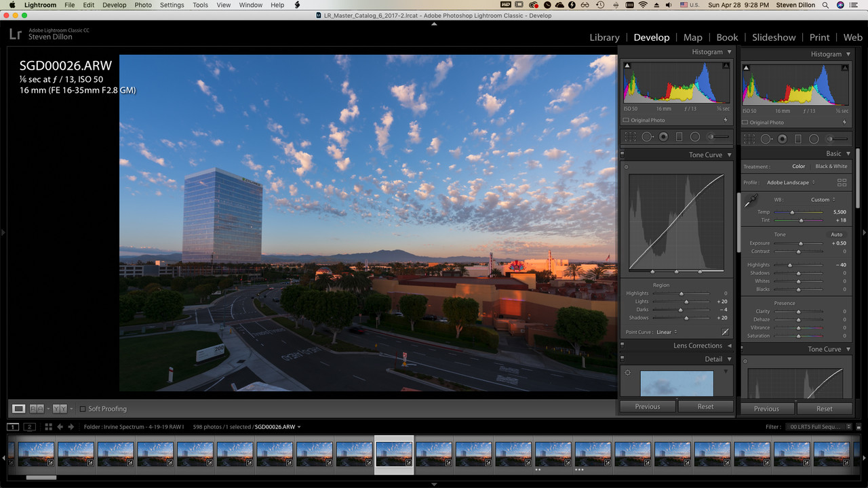Select the Point Curve edit icon
This screenshot has height=488, width=868.
click(x=725, y=331)
